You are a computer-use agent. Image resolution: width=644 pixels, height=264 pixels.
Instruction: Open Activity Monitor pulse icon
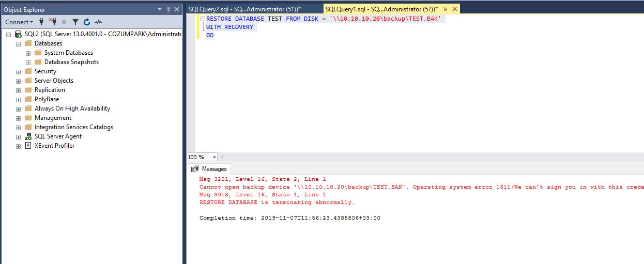pyautogui.click(x=98, y=22)
